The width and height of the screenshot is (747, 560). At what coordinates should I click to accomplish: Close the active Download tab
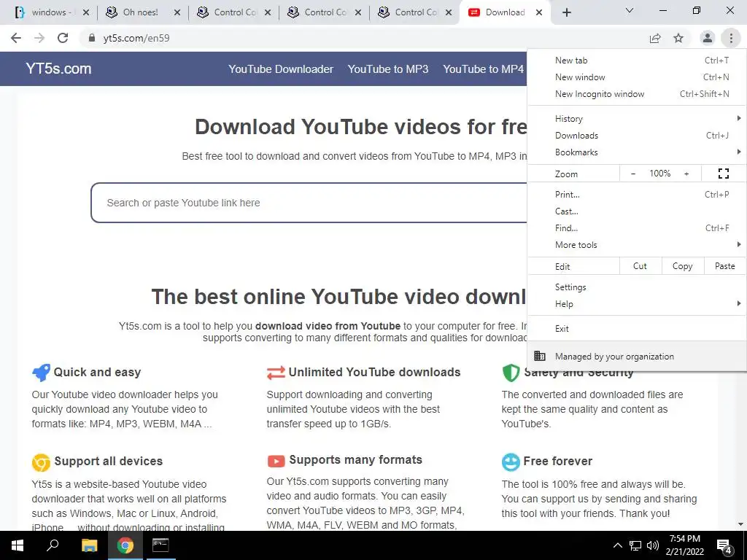point(539,13)
